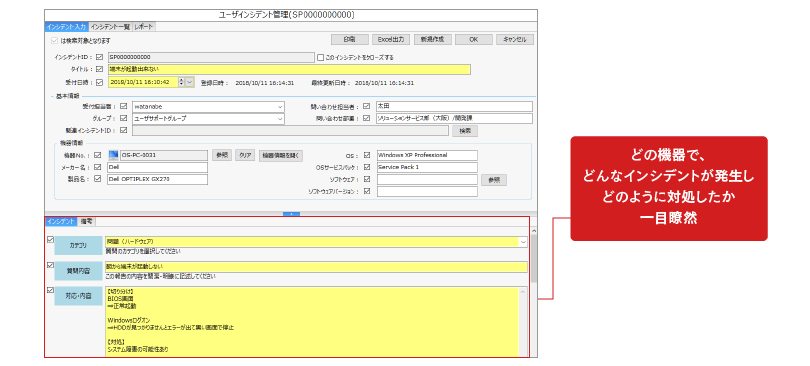Click the yellow 質問内容 text field
This screenshot has height=366, width=810.
tap(316, 267)
